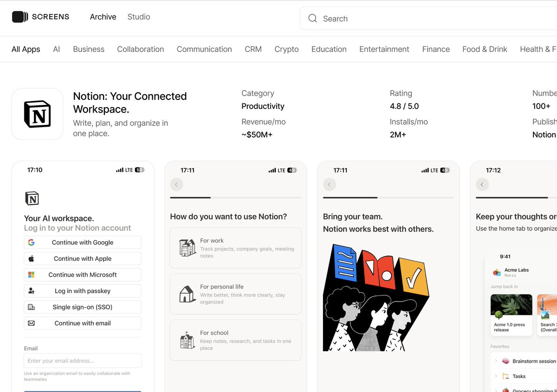Click the onboarding progress bar under 17:11
The height and width of the screenshot is (392, 557).
click(x=236, y=198)
